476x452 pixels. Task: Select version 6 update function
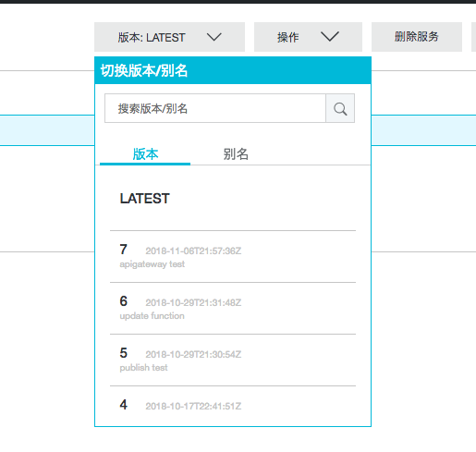coord(233,308)
